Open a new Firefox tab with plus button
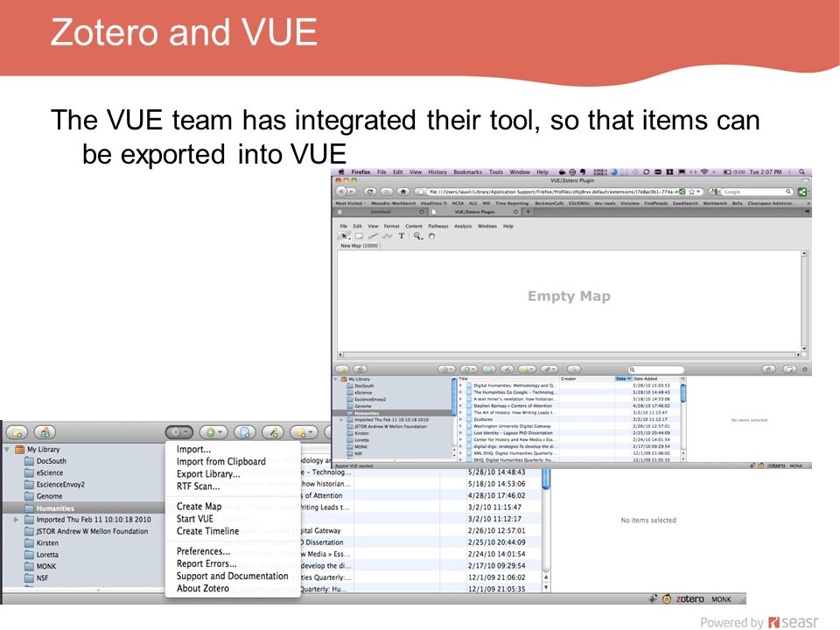 click(528, 212)
